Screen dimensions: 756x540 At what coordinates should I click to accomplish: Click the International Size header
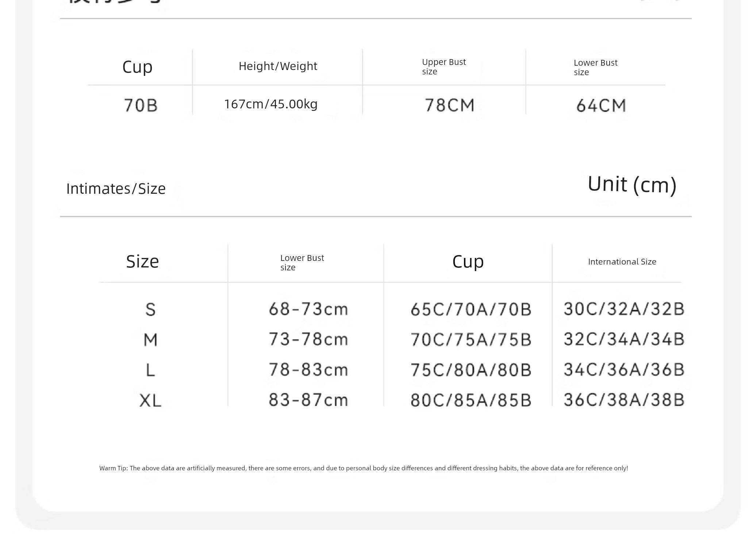pos(622,262)
